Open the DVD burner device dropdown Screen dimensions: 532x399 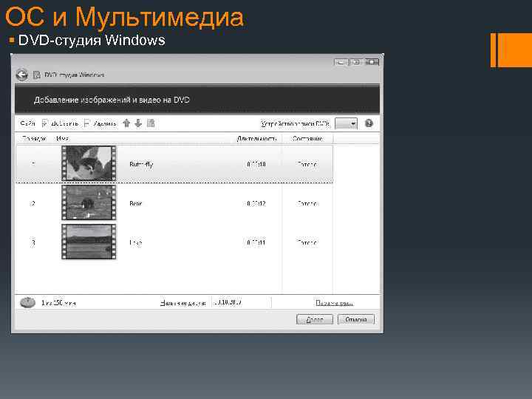346,123
